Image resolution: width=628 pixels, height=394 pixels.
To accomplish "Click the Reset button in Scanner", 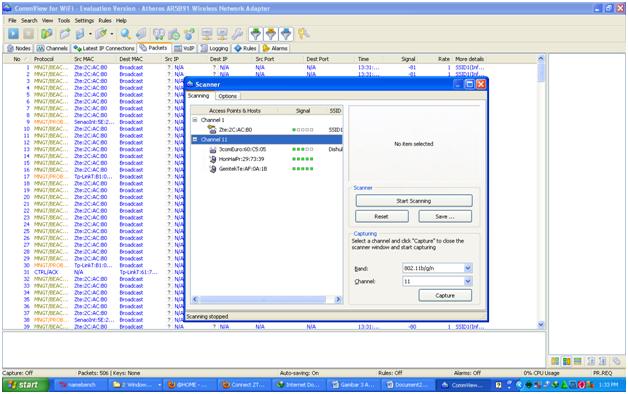I will (x=381, y=216).
